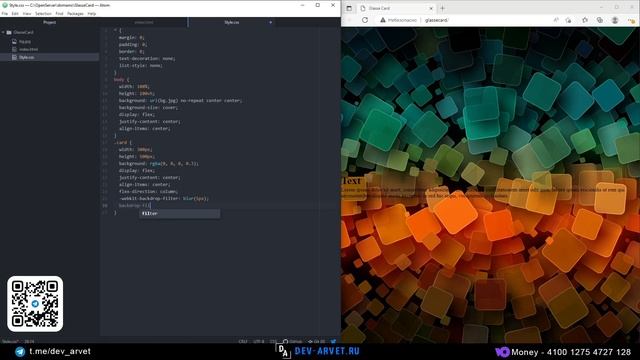Open the Collections icon in Edge

pyautogui.click(x=600, y=20)
